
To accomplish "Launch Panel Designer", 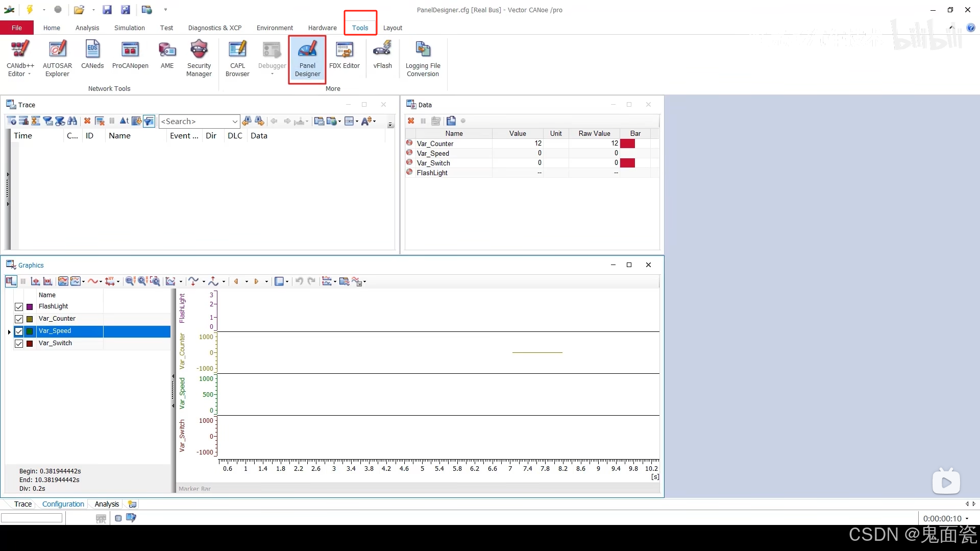I will tap(307, 59).
